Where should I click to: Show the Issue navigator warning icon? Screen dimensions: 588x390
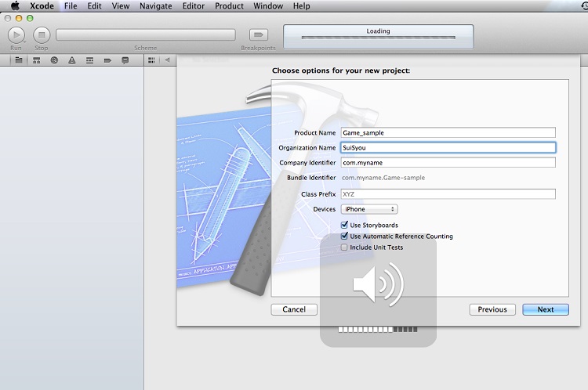click(72, 60)
